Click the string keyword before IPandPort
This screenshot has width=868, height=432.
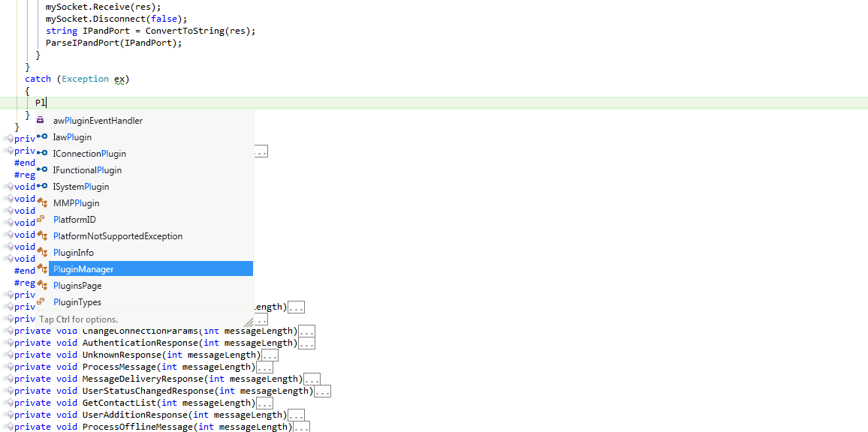62,31
